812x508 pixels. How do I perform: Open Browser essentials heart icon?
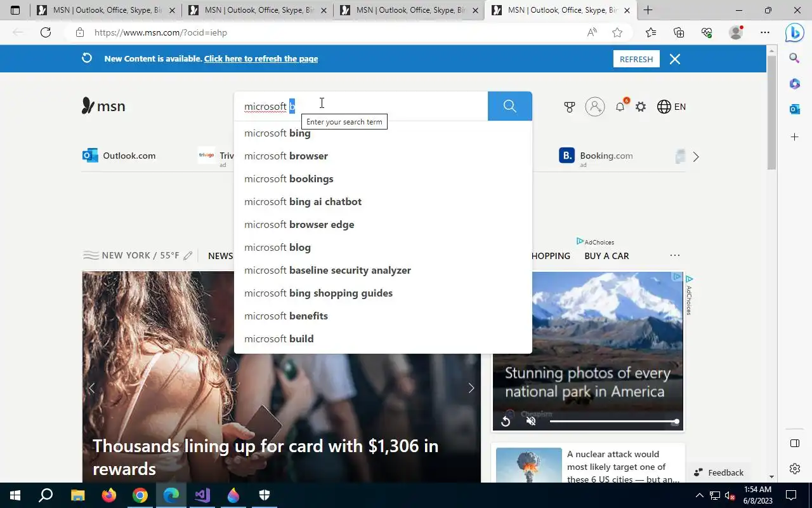coord(707,32)
